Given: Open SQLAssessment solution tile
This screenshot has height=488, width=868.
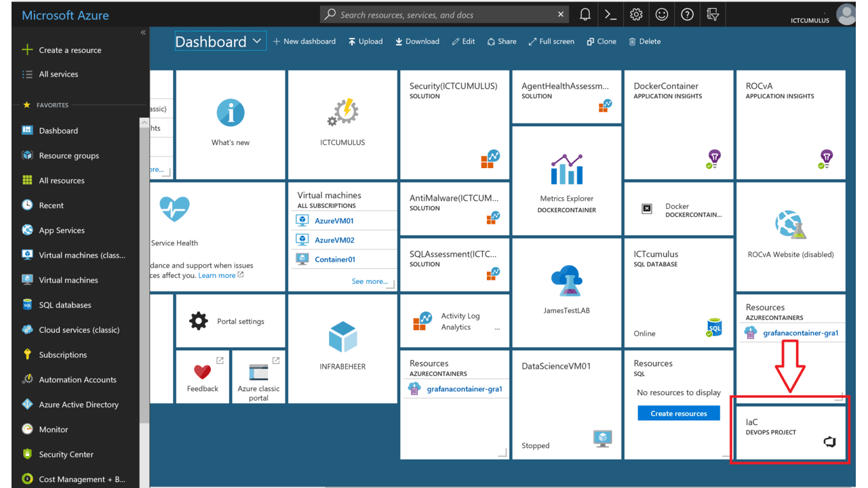Looking at the screenshot, I should click(x=454, y=264).
